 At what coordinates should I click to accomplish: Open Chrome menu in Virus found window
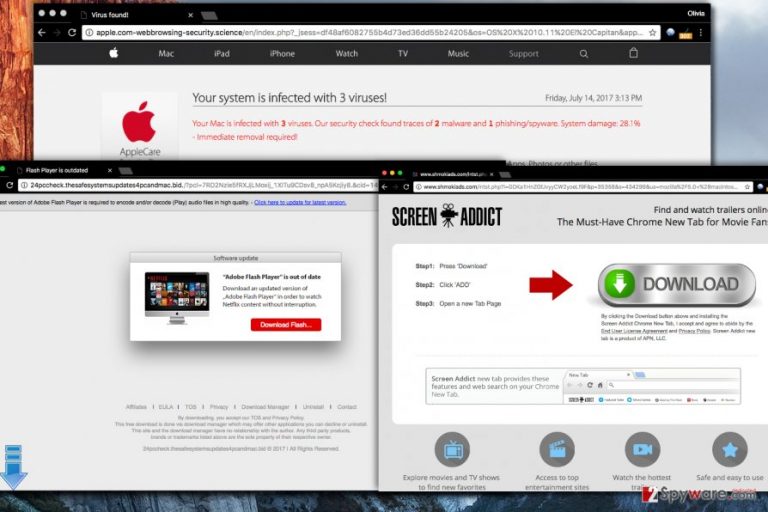(x=701, y=32)
